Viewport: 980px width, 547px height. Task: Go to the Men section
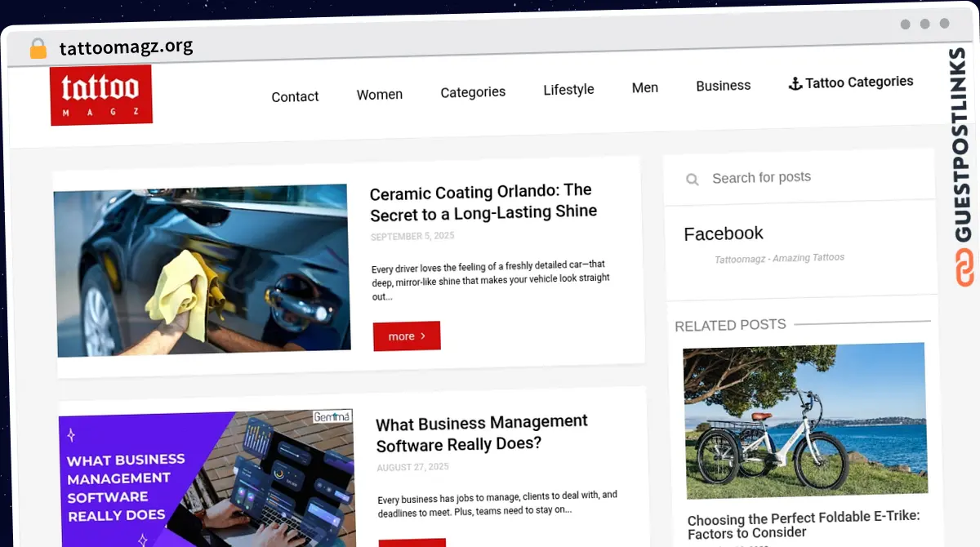coord(644,87)
